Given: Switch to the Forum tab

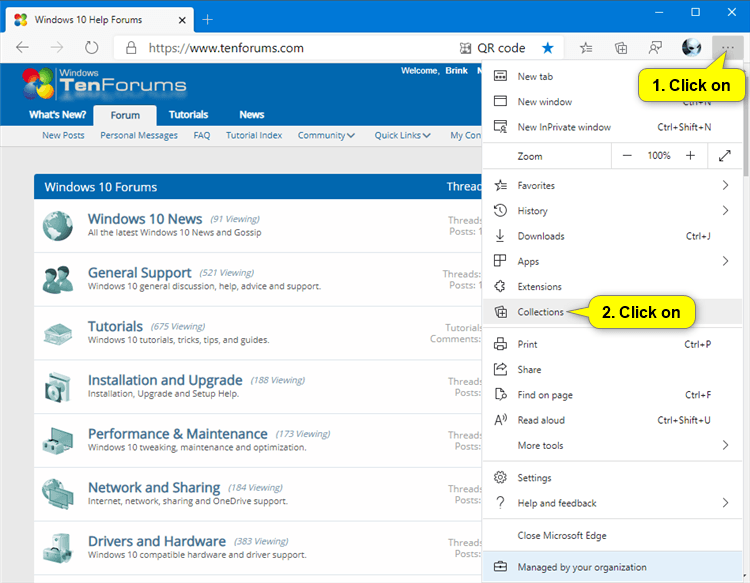Looking at the screenshot, I should tap(125, 115).
